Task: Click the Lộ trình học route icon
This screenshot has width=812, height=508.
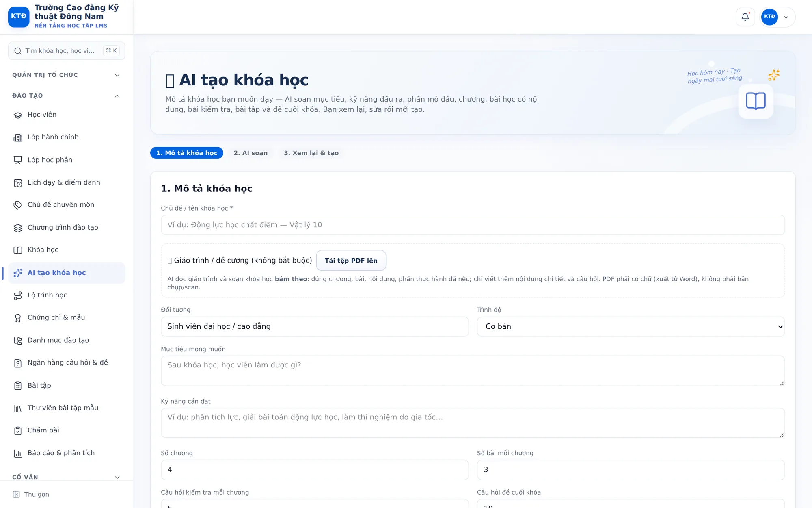Action: pyautogui.click(x=18, y=295)
